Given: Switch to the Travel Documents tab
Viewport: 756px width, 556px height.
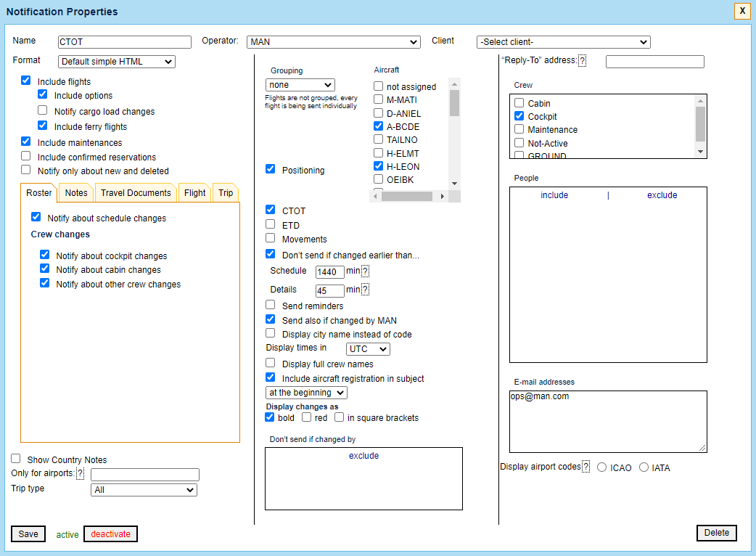Looking at the screenshot, I should pyautogui.click(x=136, y=193).
